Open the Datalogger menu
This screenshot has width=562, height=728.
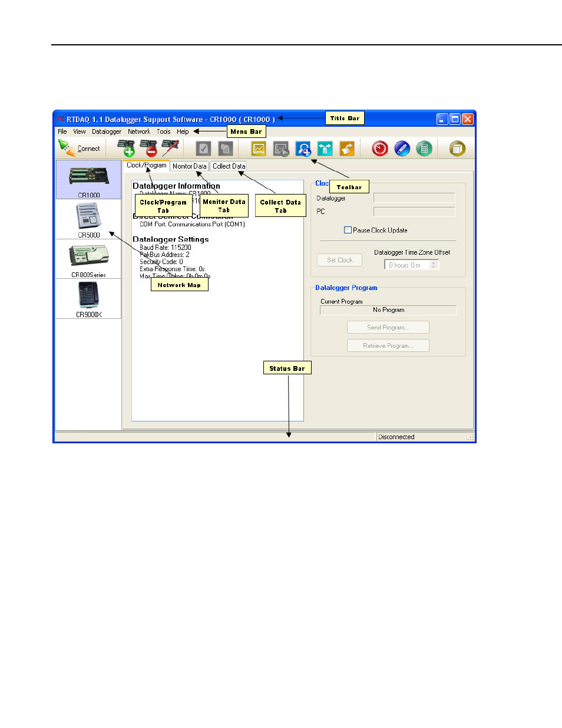tap(107, 131)
